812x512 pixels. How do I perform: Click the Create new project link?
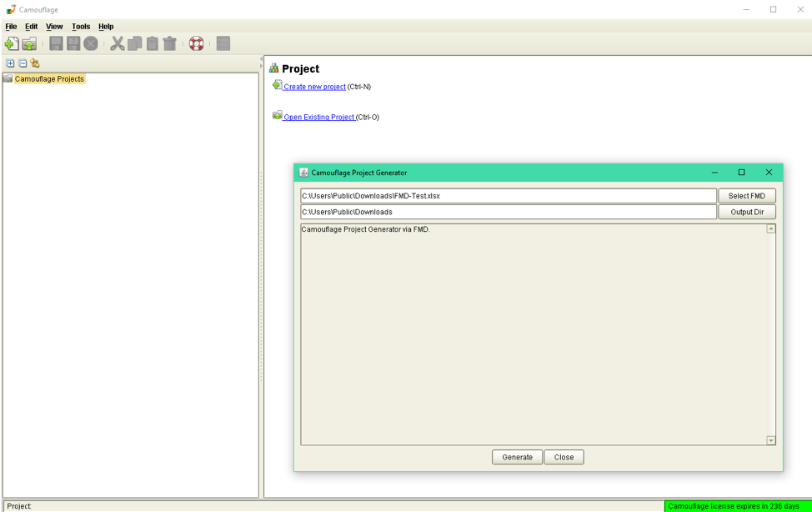(314, 87)
